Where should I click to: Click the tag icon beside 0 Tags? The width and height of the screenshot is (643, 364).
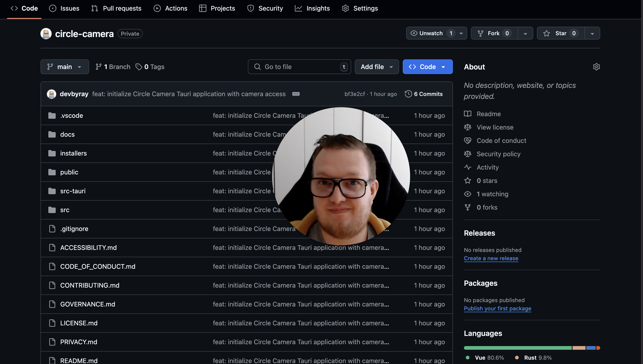(139, 67)
